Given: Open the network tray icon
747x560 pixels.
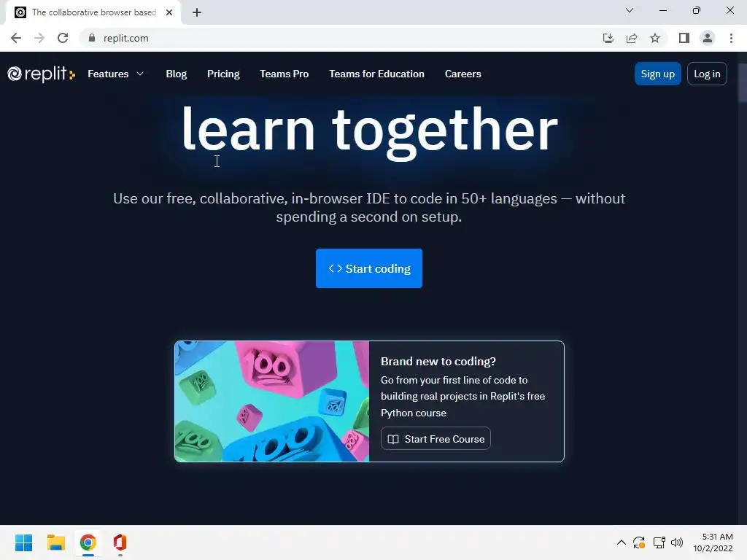Looking at the screenshot, I should pos(659,542).
